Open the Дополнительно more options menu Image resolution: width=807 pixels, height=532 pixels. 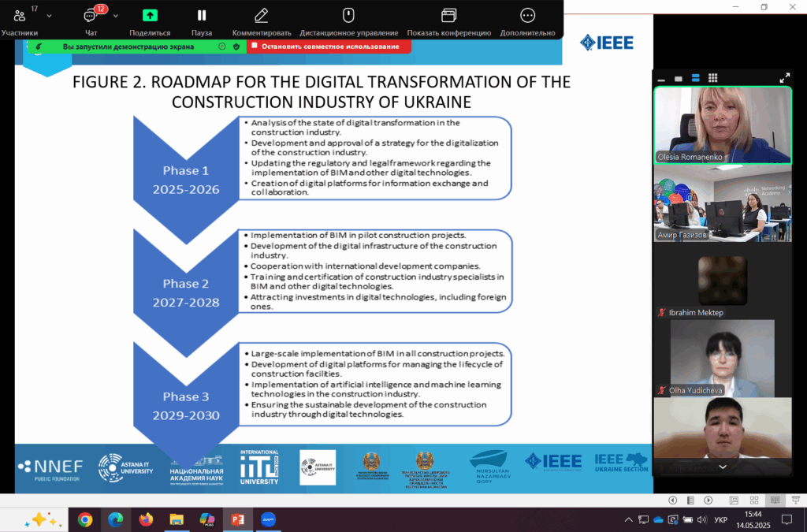(527, 20)
